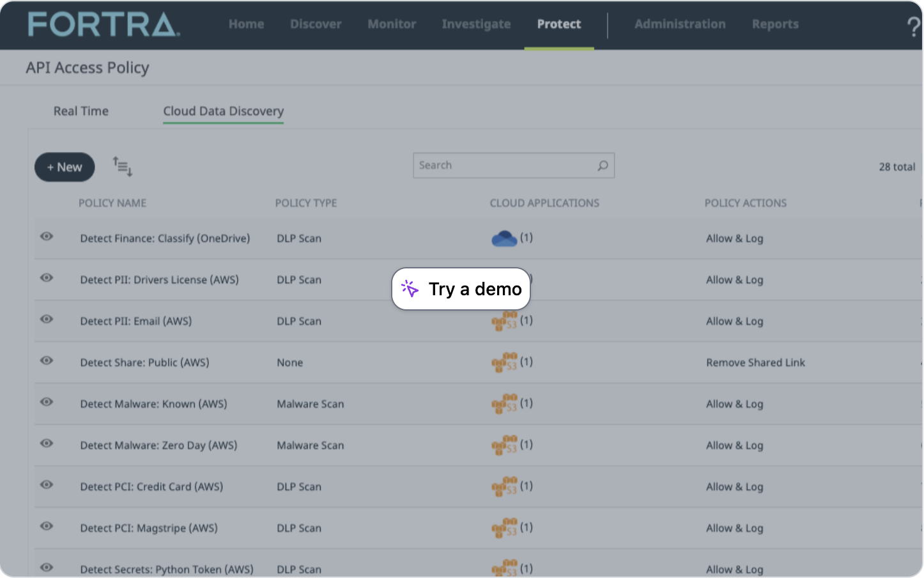The height and width of the screenshot is (579, 924).
Task: Toggle the eye icon for Detect Malware: Zero Day (AWS)
Action: click(x=47, y=444)
